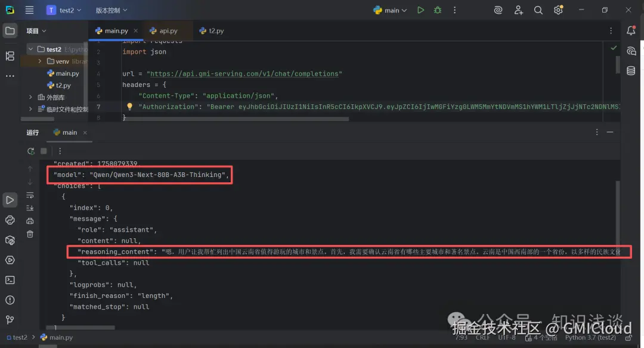Open the AI Assistant spiral icon in the title bar
Image resolution: width=644 pixels, height=348 pixels.
[x=498, y=10]
